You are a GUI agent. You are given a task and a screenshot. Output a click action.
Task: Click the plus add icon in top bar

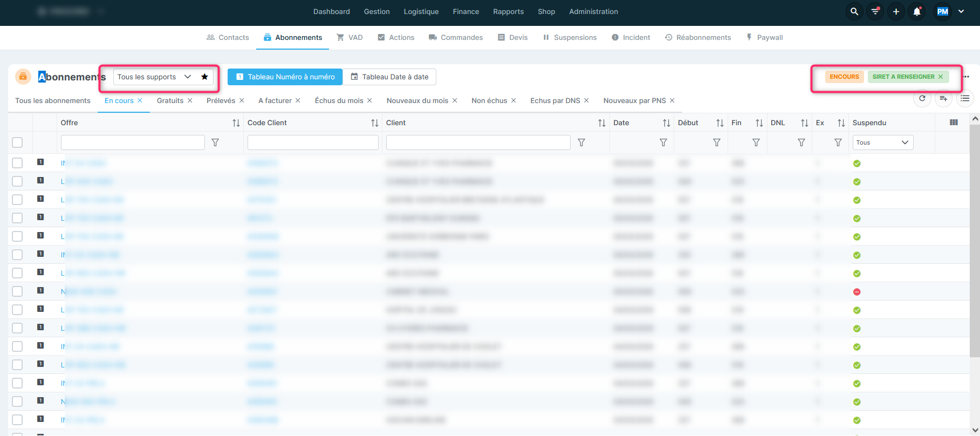coord(896,11)
